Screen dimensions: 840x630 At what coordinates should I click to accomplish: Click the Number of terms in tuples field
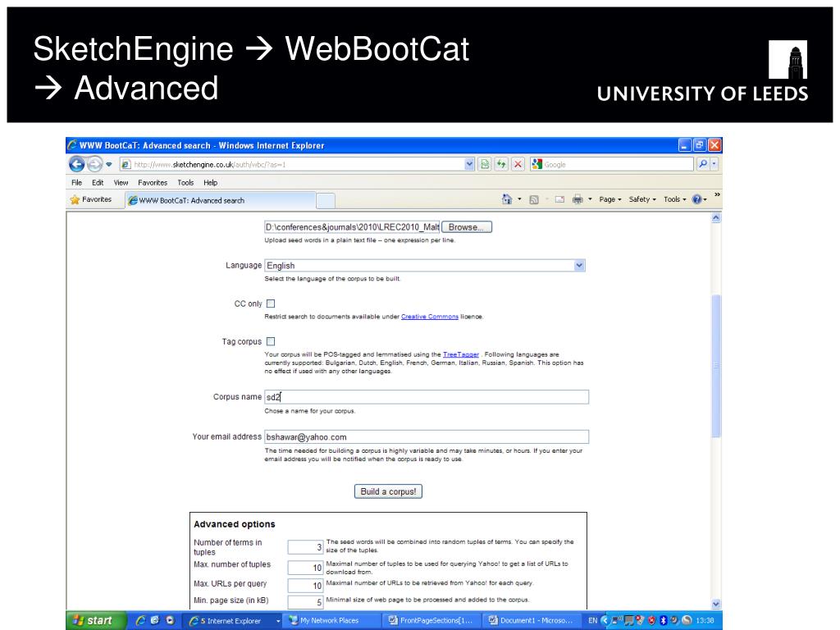pos(305,547)
